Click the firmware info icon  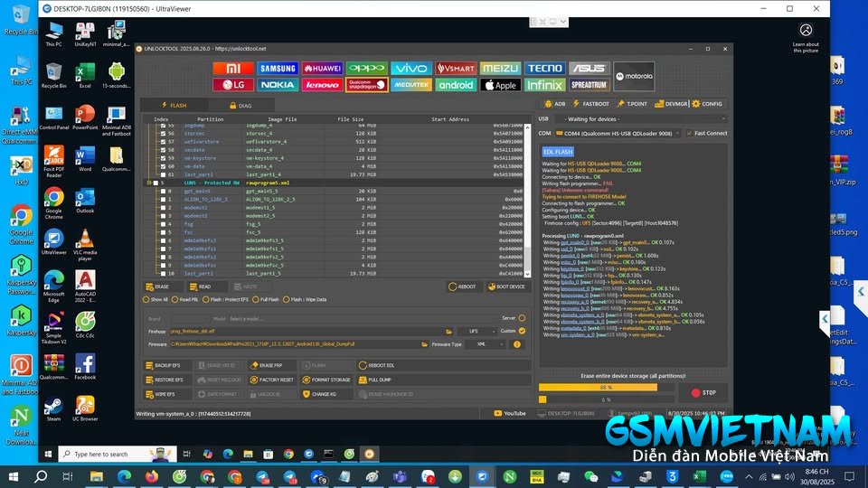516,344
